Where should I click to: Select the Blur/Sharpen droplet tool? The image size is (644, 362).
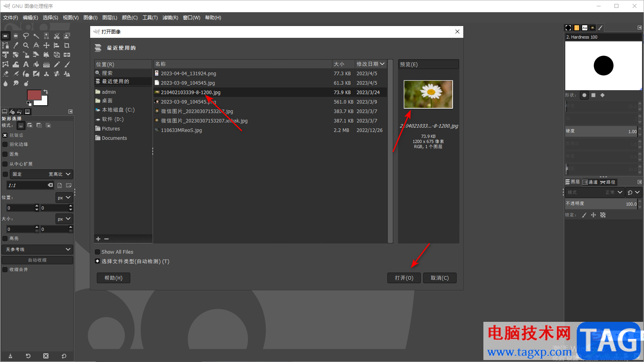point(6,83)
